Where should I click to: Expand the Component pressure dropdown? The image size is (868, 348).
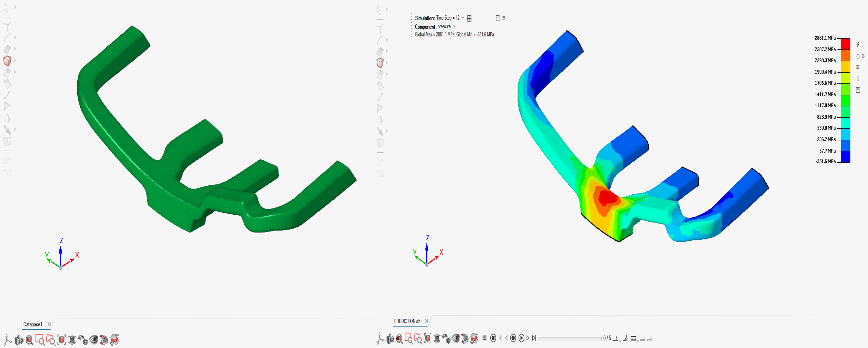point(454,27)
